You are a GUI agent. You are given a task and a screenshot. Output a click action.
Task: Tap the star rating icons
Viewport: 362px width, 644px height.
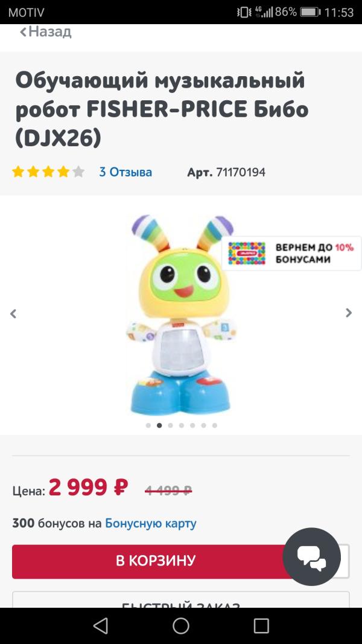coord(48,172)
